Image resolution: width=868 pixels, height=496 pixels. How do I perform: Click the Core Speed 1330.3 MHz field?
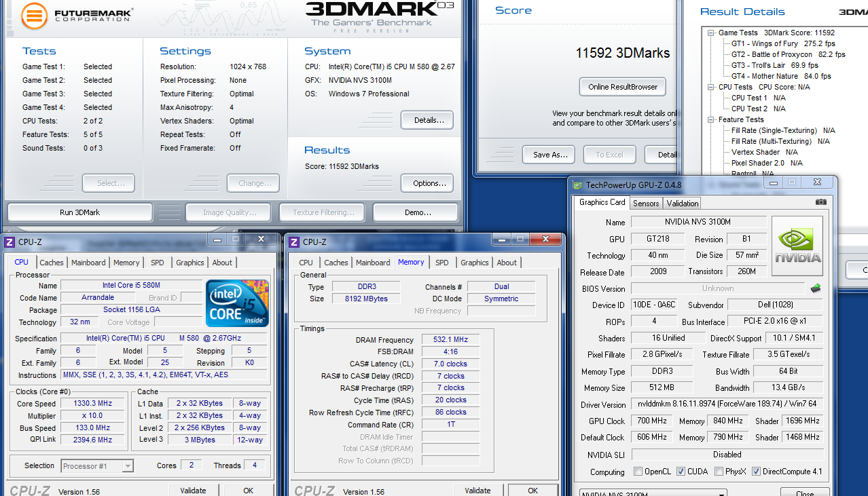93,404
